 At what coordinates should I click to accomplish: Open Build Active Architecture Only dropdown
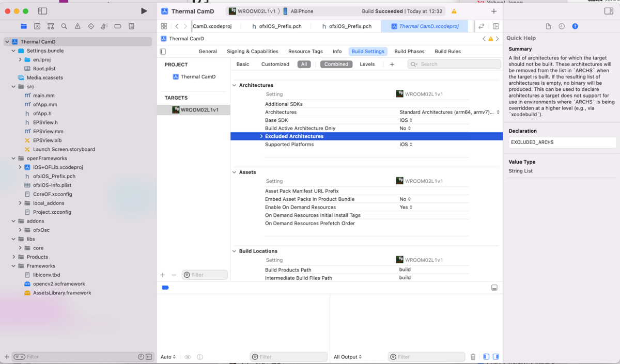point(406,129)
